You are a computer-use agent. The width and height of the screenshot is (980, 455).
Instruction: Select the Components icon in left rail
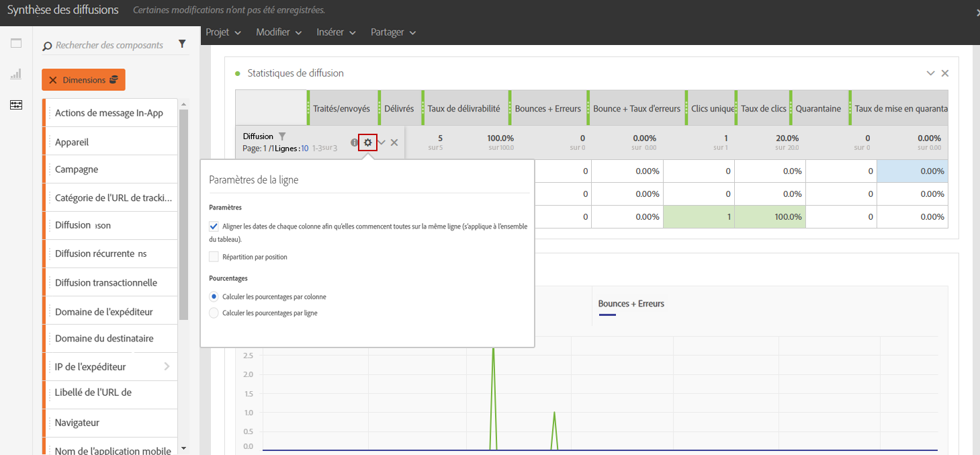pos(16,105)
